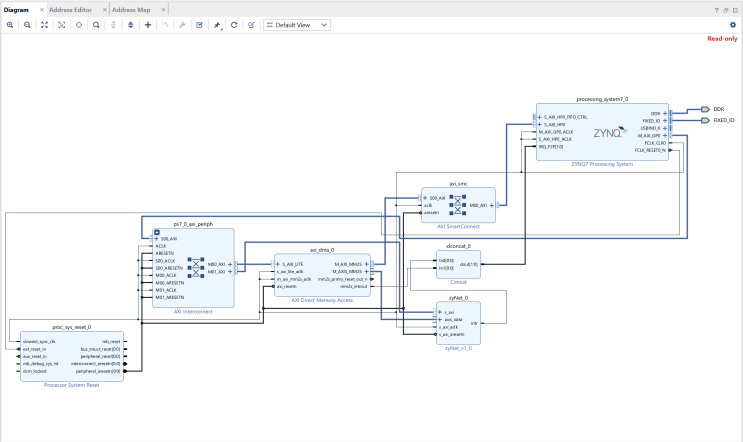Expand the M_AXI_GP0 interface pin
The image size is (743, 442).
click(x=665, y=135)
